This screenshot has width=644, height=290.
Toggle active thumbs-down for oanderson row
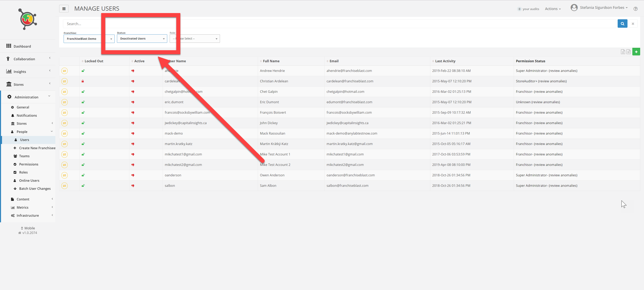tap(133, 176)
